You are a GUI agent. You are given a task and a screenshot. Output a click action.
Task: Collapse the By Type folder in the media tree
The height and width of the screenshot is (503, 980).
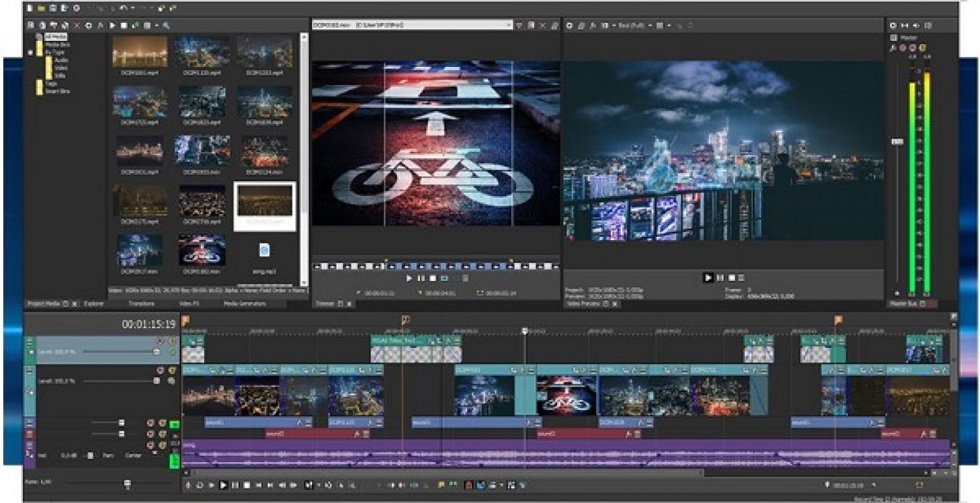(x=31, y=52)
